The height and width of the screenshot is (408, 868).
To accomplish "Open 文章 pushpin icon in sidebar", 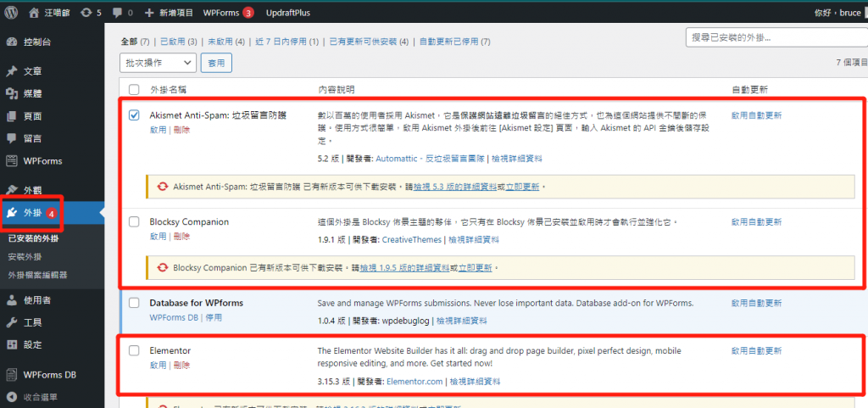I will pyautogui.click(x=12, y=71).
